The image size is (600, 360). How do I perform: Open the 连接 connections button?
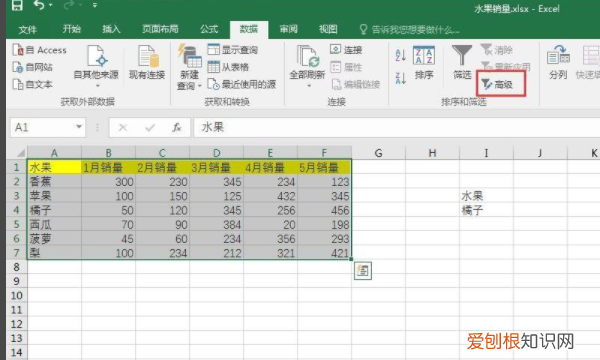(x=346, y=50)
